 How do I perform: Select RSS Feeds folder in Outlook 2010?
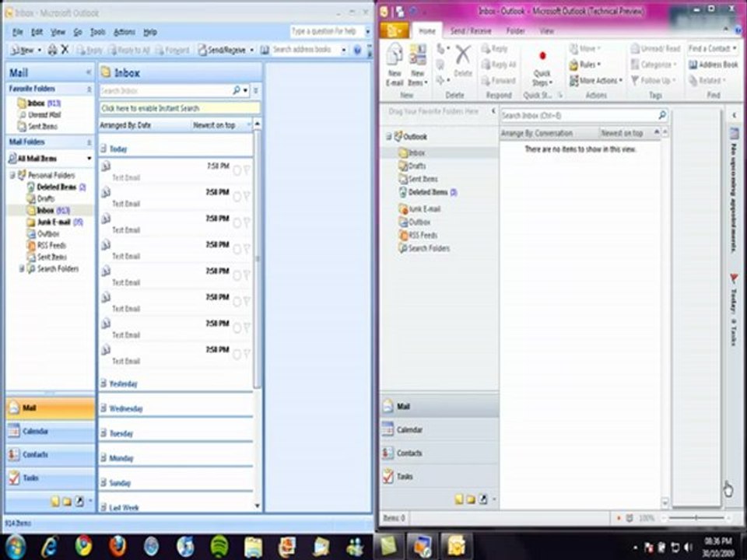point(418,235)
